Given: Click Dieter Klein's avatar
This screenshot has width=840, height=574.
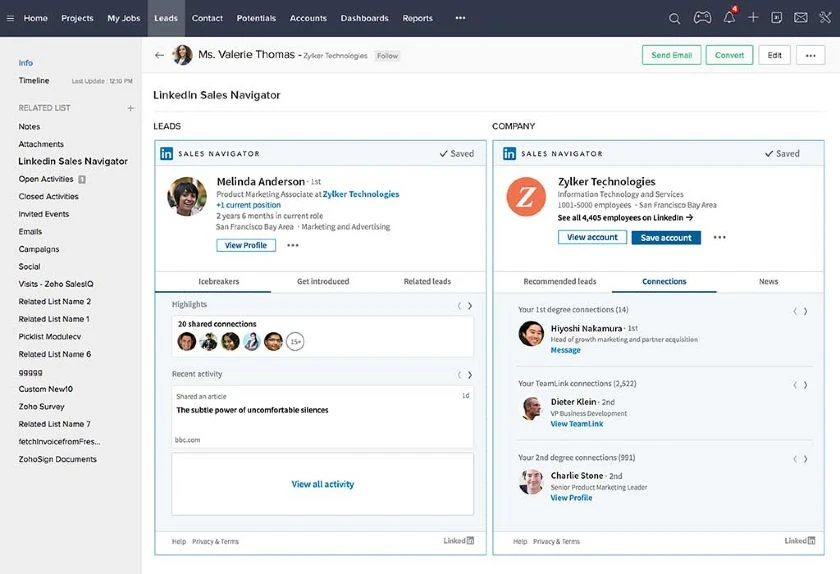Looking at the screenshot, I should (x=531, y=408).
